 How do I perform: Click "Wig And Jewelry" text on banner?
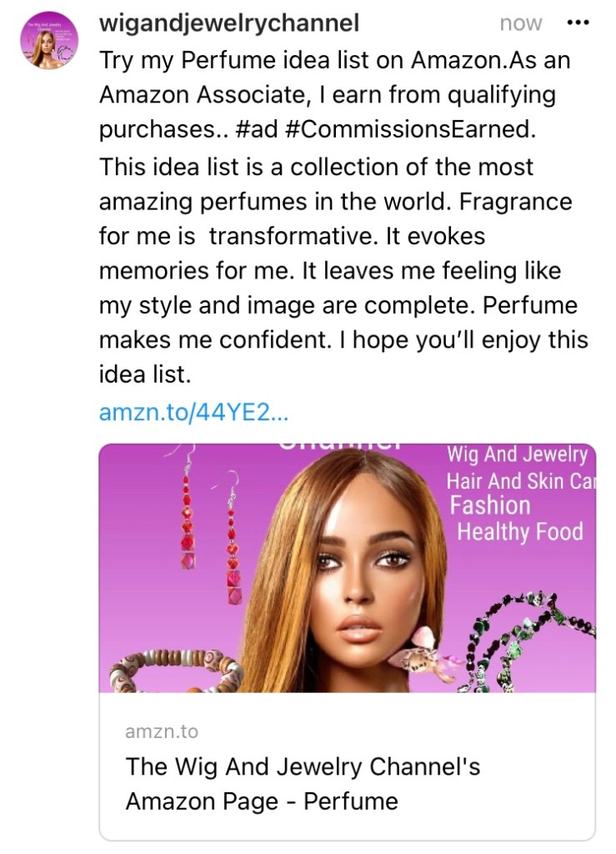click(x=517, y=455)
